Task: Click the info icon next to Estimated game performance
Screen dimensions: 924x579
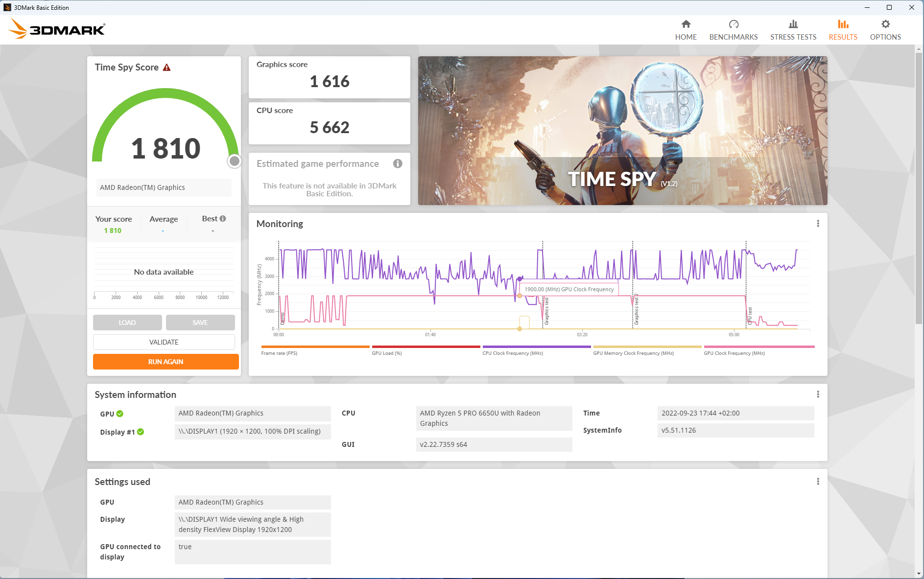Action: tap(398, 163)
